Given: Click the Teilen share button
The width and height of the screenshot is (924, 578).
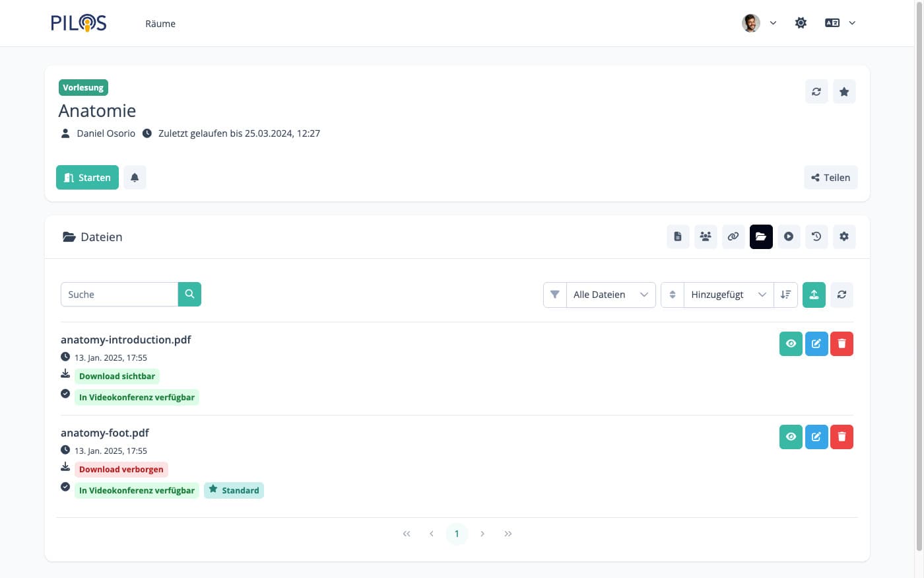Looking at the screenshot, I should (830, 178).
